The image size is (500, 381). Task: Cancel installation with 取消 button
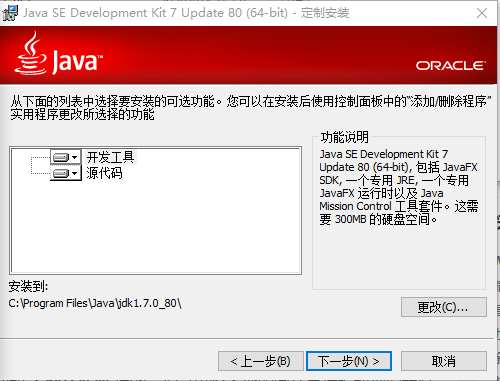coord(444,361)
